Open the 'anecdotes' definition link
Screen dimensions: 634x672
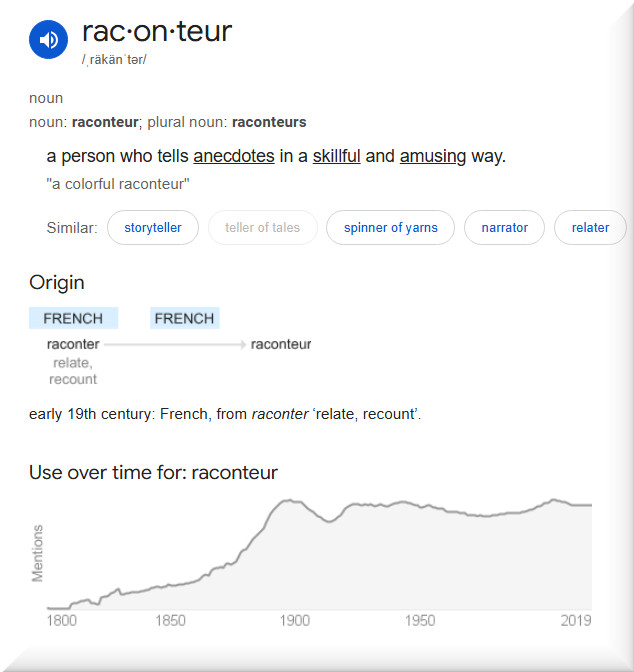pyautogui.click(x=234, y=157)
